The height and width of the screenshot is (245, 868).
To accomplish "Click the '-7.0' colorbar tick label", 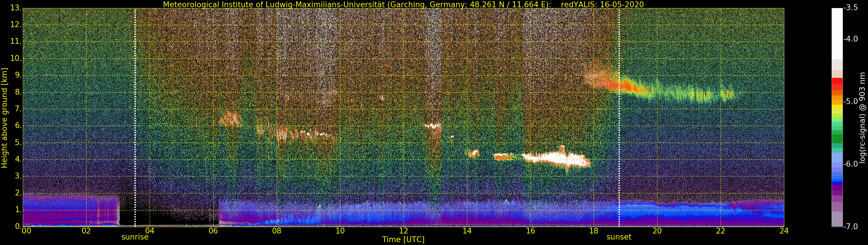I will click(850, 227).
